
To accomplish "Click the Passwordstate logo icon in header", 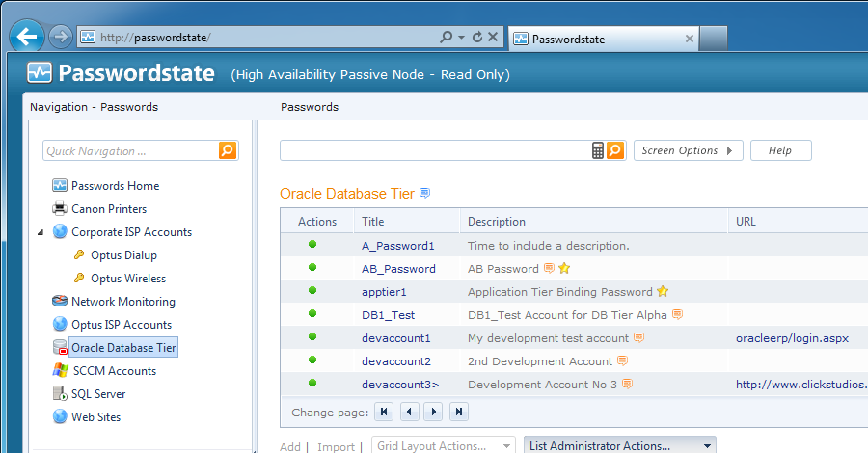I will pyautogui.click(x=40, y=72).
